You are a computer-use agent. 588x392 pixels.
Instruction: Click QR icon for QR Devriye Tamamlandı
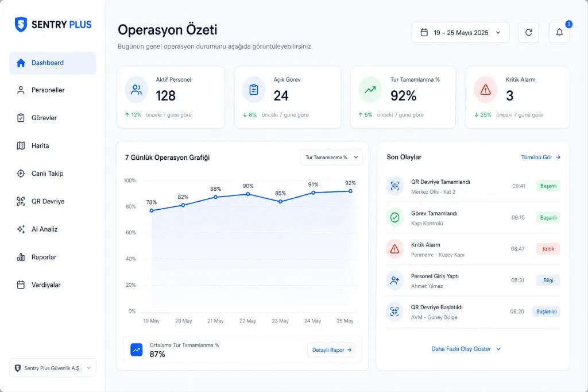click(395, 186)
